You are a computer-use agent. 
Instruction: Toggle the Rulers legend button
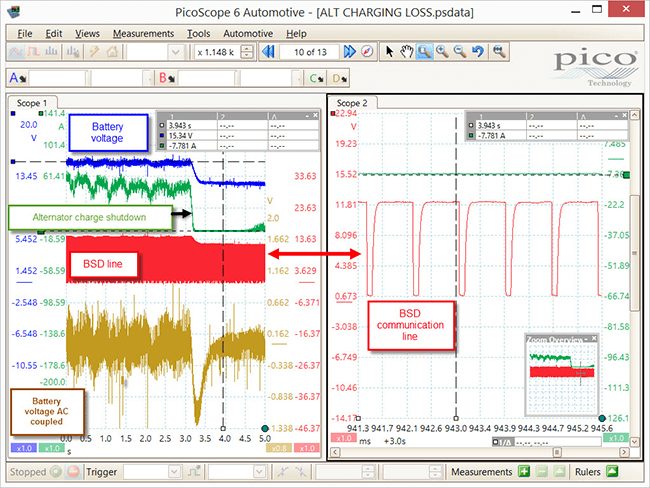point(612,472)
